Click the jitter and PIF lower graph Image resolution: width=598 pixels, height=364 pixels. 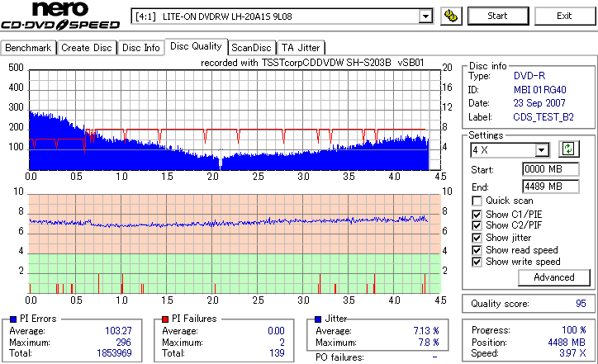pyautogui.click(x=235, y=244)
